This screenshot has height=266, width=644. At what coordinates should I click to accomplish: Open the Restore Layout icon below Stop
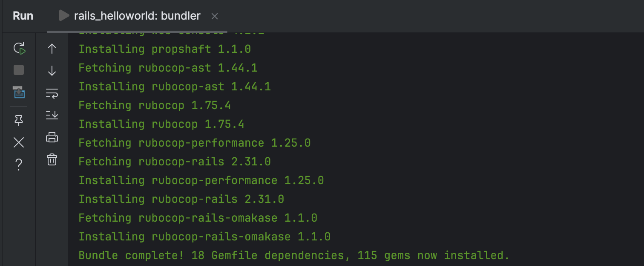click(x=19, y=93)
